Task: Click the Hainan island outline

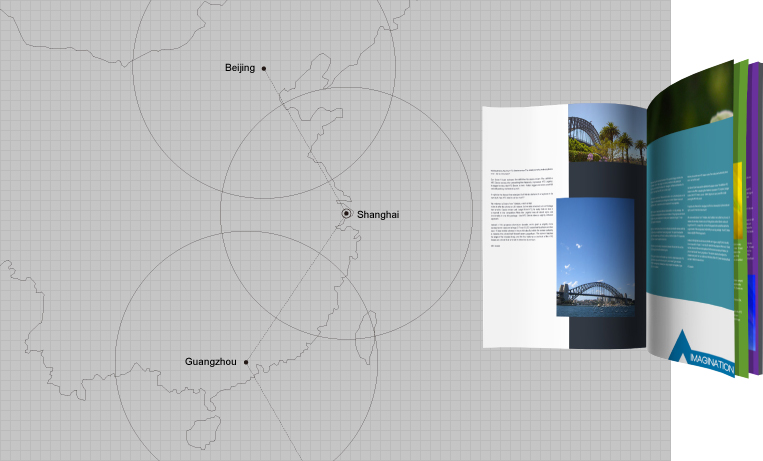Action: click(x=203, y=432)
